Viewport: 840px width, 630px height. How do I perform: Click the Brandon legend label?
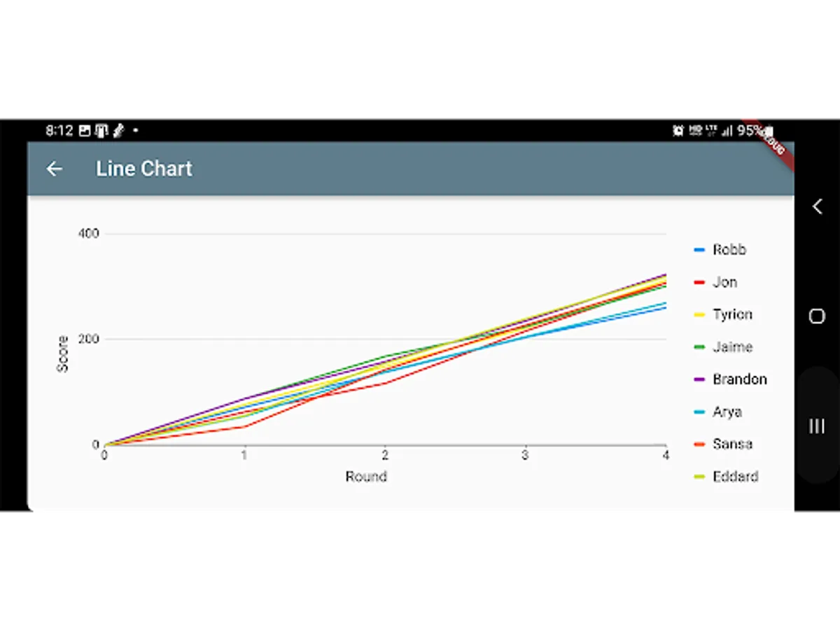point(740,379)
